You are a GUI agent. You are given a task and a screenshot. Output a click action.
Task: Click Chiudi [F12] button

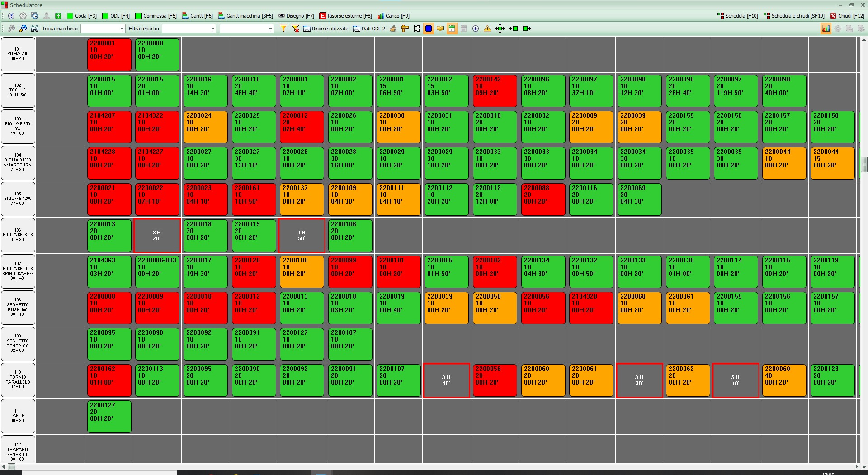point(847,16)
